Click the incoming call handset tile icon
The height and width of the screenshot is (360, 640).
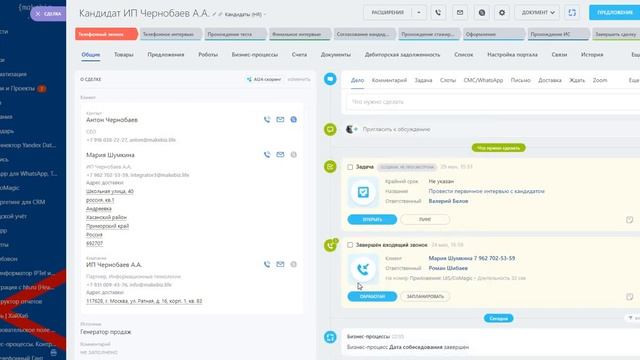point(363,269)
